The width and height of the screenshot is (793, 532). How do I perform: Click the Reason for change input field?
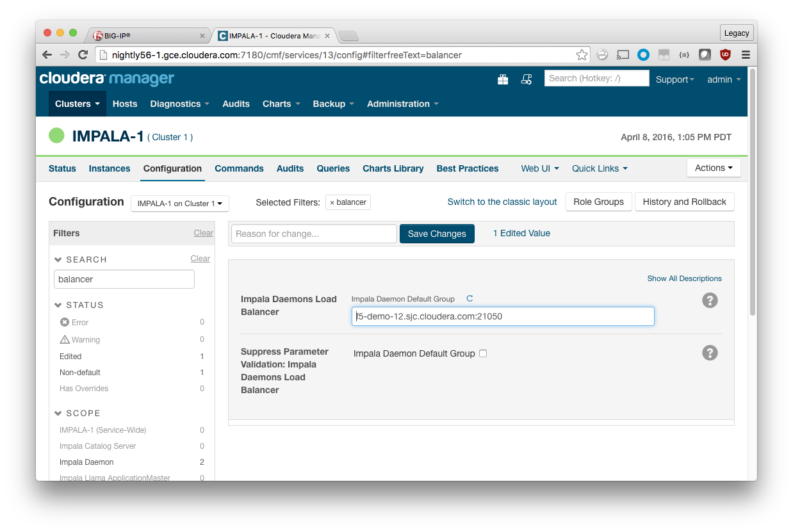[x=314, y=234]
